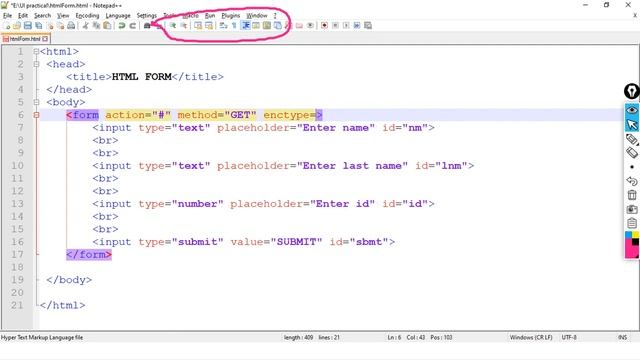The height and width of the screenshot is (360, 640).
Task: Toggle the highlighted Indent Guide icon
Action: (x=245, y=25)
